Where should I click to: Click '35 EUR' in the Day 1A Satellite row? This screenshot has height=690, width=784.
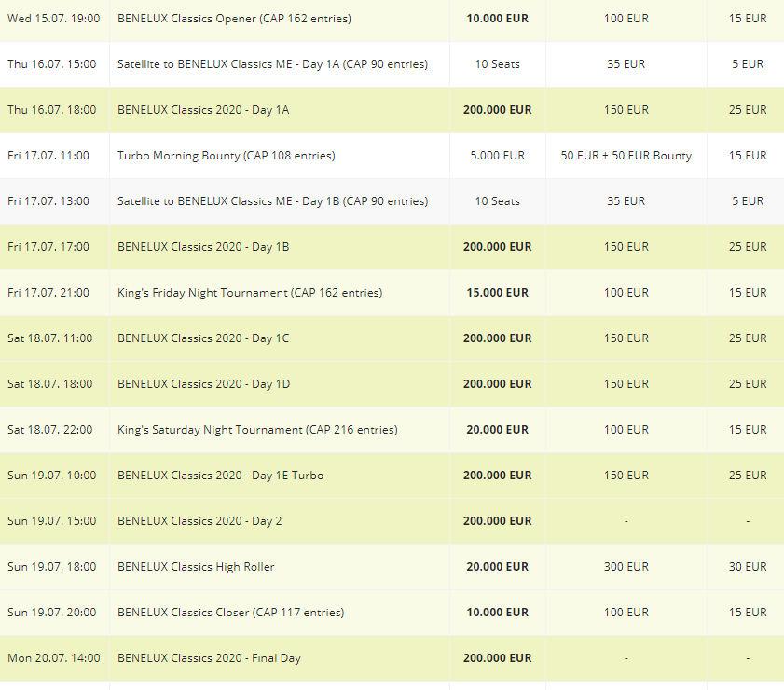pyautogui.click(x=626, y=64)
